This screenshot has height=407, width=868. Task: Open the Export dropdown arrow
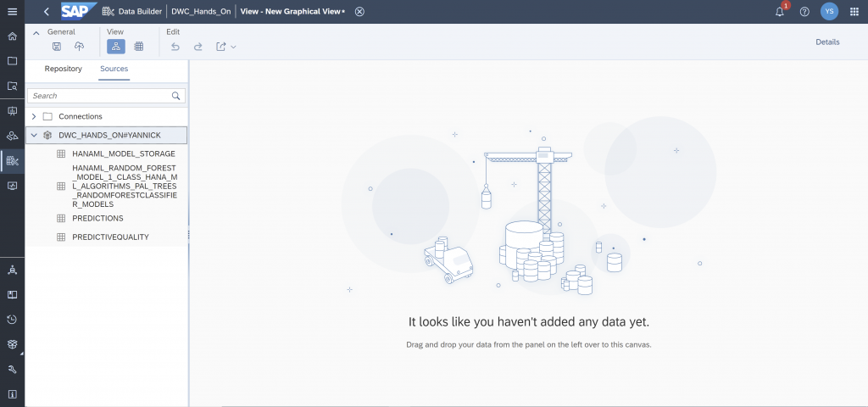coord(234,47)
